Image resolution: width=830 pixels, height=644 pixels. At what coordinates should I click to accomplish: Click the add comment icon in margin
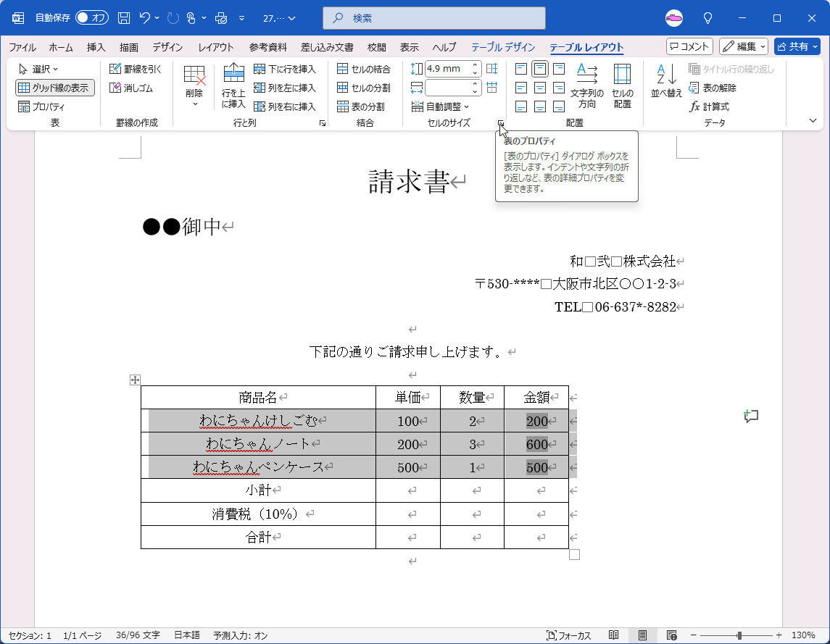[x=750, y=416]
